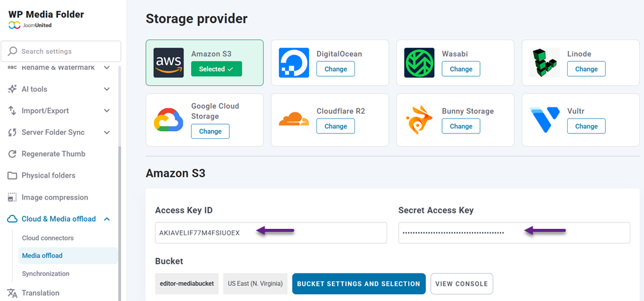Click the Translation icon
Image resolution: width=644 pixels, height=301 pixels.
(13, 293)
